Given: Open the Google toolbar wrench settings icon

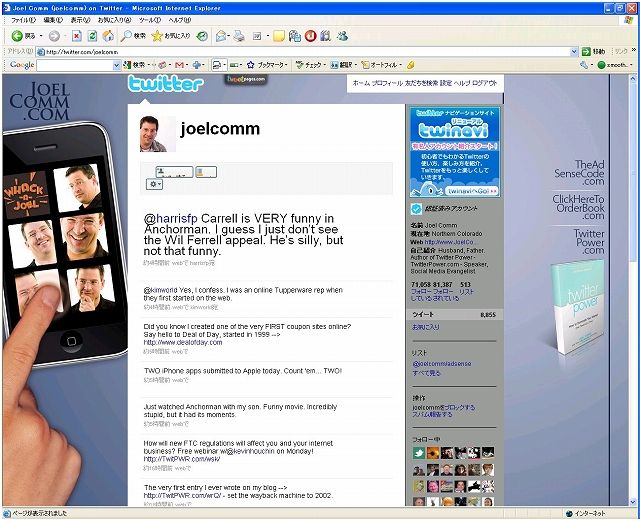Looking at the screenshot, I should [x=584, y=65].
